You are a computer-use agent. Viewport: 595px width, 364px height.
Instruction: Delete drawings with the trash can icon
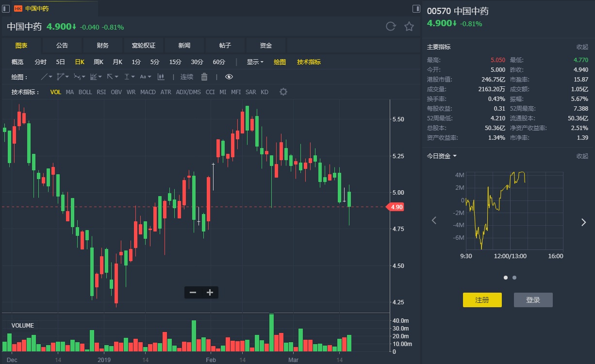click(204, 77)
